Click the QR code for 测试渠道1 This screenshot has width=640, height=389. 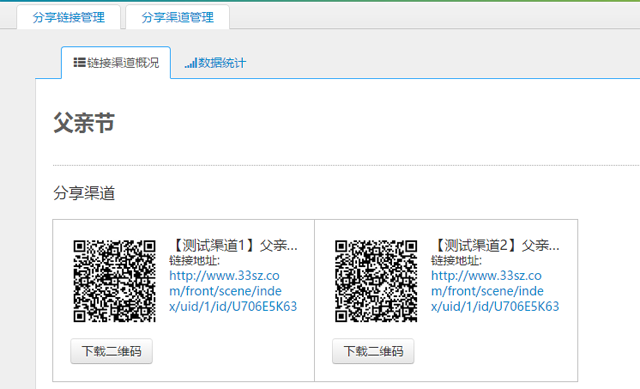tap(114, 281)
